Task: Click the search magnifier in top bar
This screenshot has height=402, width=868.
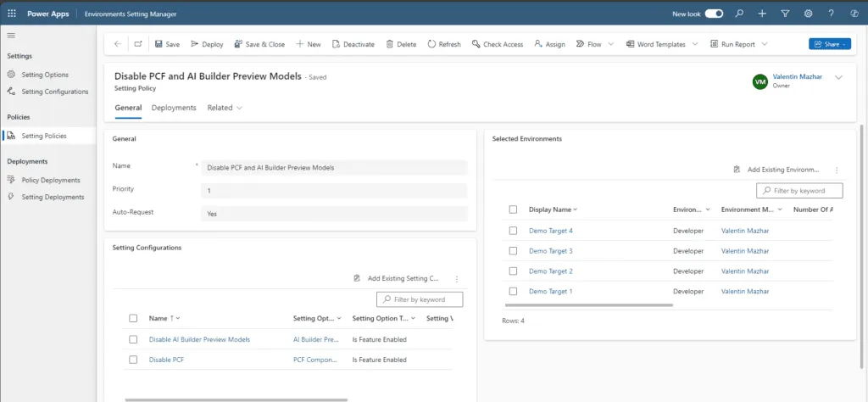Action: click(739, 14)
